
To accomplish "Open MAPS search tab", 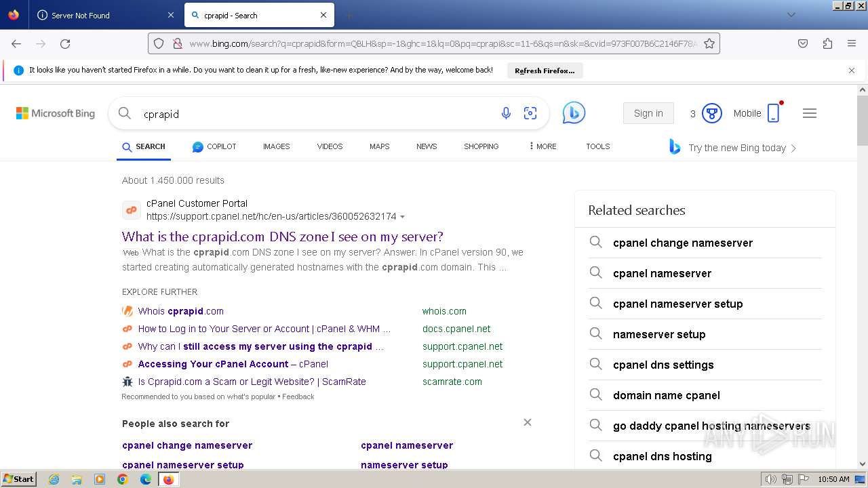I will tap(380, 146).
